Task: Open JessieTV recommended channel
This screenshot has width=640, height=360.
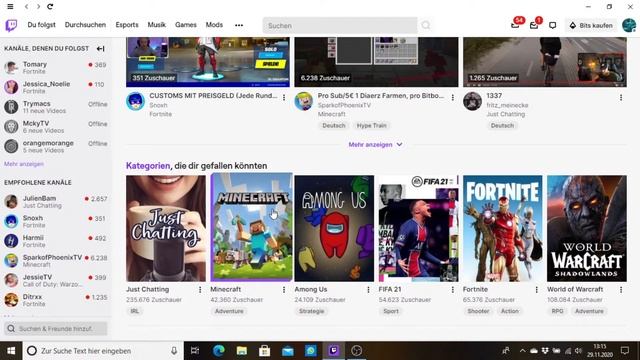Action: click(56, 280)
